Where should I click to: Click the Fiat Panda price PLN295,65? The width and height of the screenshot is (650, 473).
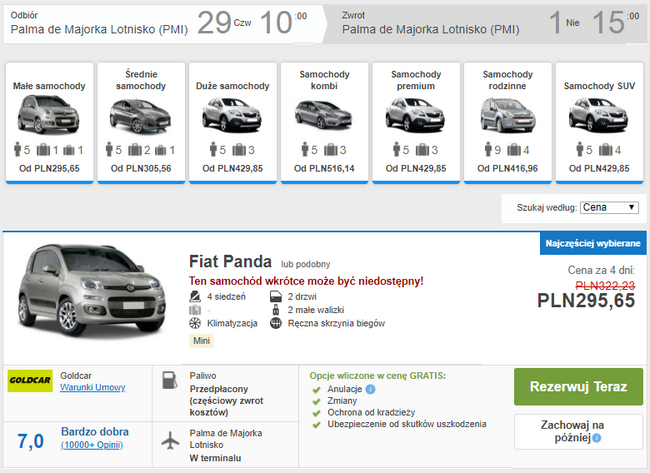point(586,301)
